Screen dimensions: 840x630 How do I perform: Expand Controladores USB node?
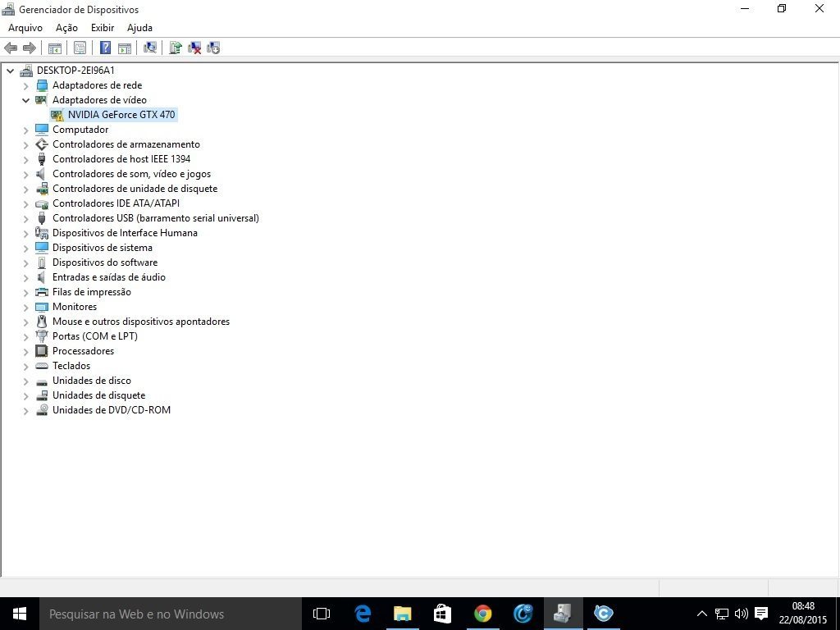[25, 218]
